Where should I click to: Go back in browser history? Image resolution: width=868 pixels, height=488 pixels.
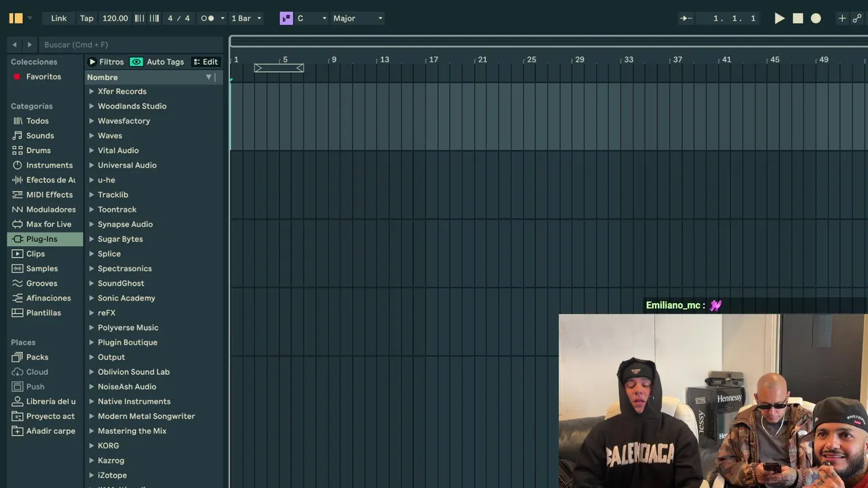[14, 45]
